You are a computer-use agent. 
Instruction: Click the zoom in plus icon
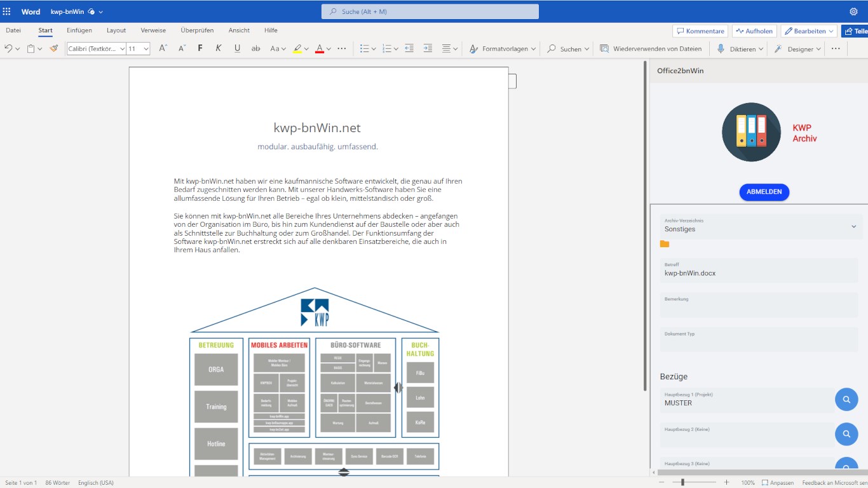[x=726, y=482]
